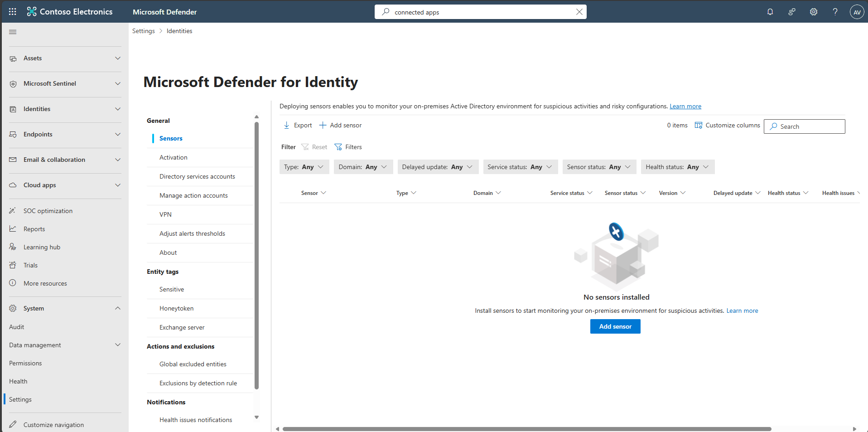
Task: Click the Customize navigation pencil icon
Action: [x=13, y=424]
